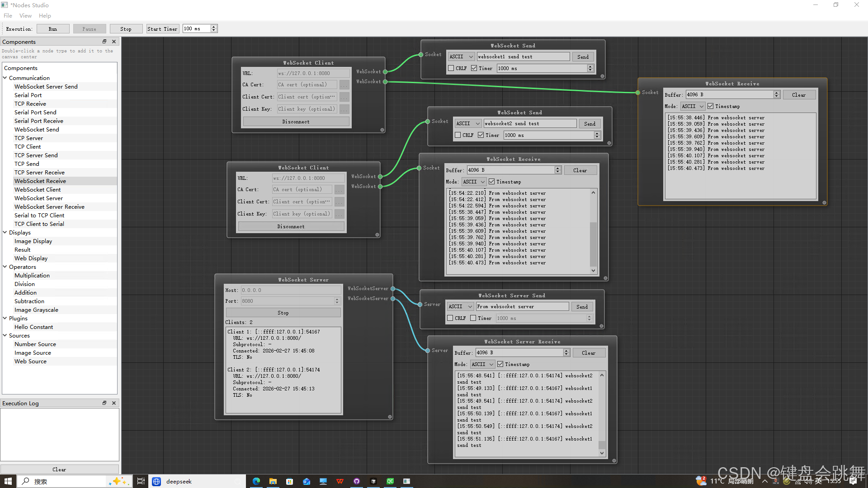868x488 pixels.
Task: Select WebSocket Server Receive in component tree
Action: click(x=49, y=206)
